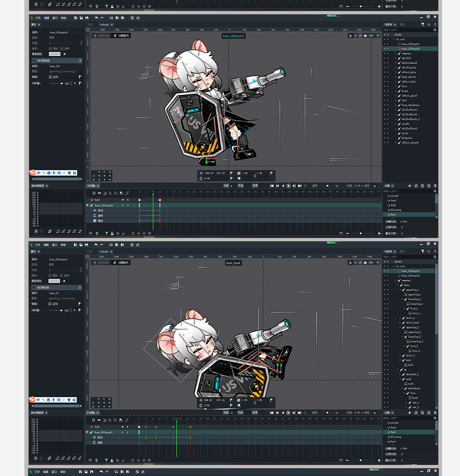The height and width of the screenshot is (476, 460).
Task: Jump to first frame in hurt window
Action: tap(272, 186)
